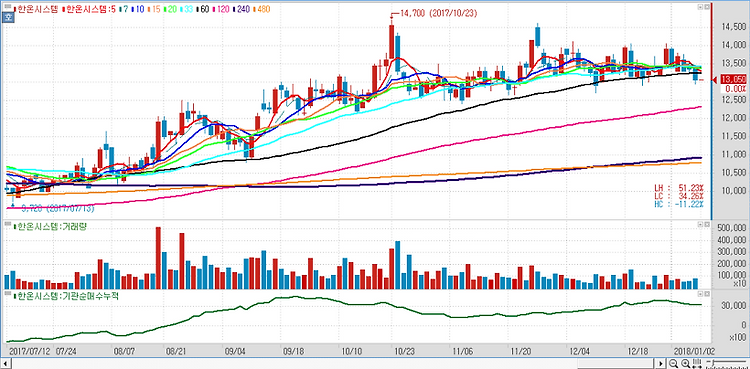This screenshot has width=750, height=369.
Task: Select the 60-day moving average legend
Action: [x=203, y=9]
